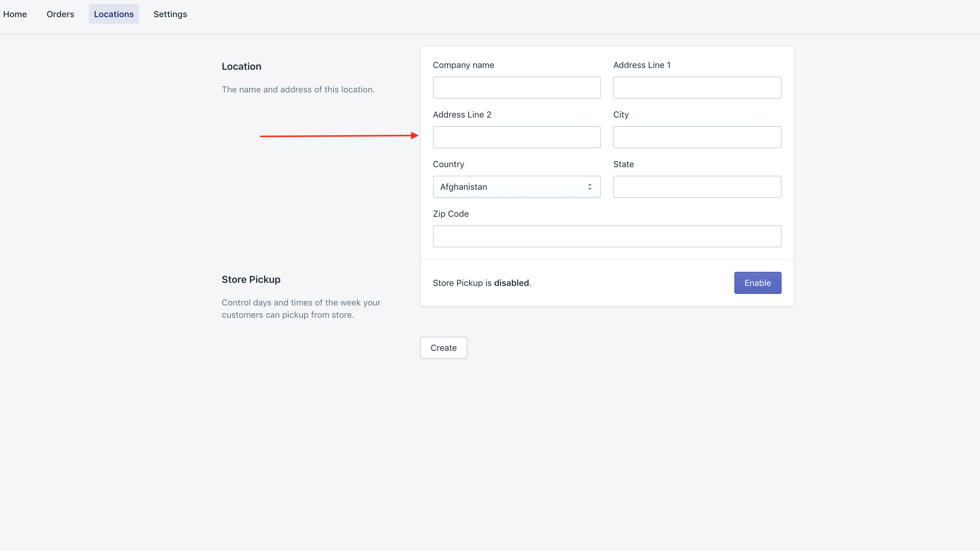
Task: Open the Country dropdown showing Afghanistan
Action: point(510,187)
